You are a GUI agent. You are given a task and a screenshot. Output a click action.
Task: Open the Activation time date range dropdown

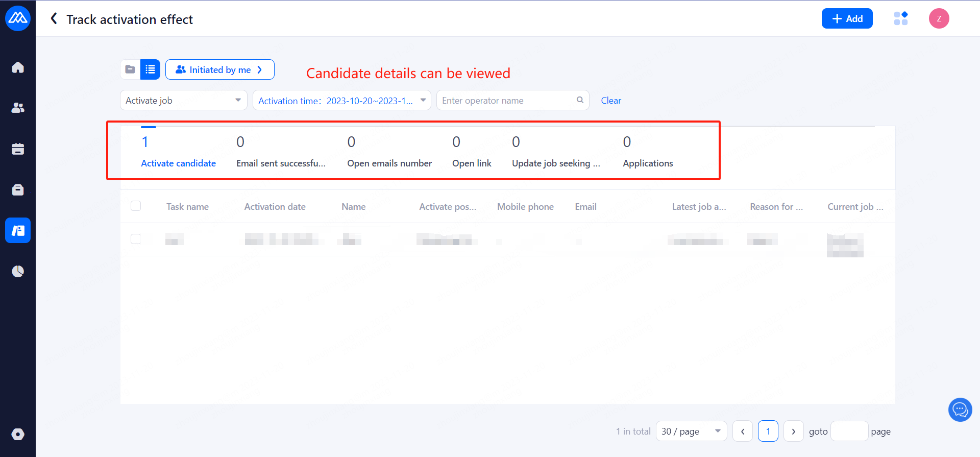341,100
